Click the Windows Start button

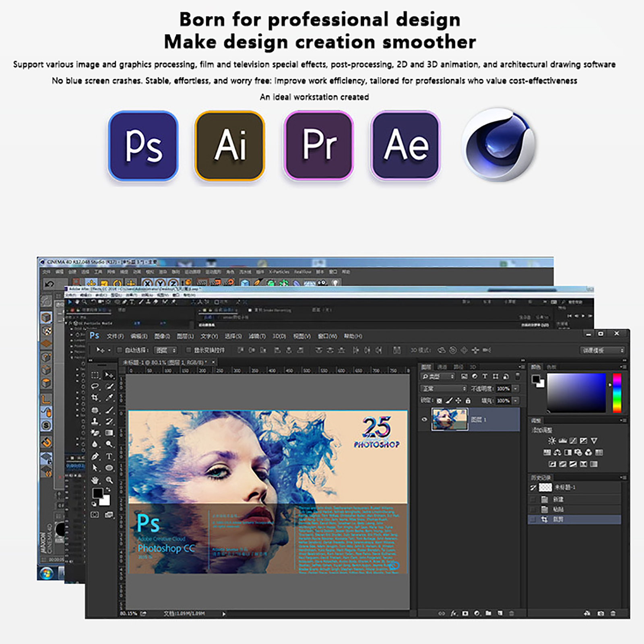pos(46,573)
